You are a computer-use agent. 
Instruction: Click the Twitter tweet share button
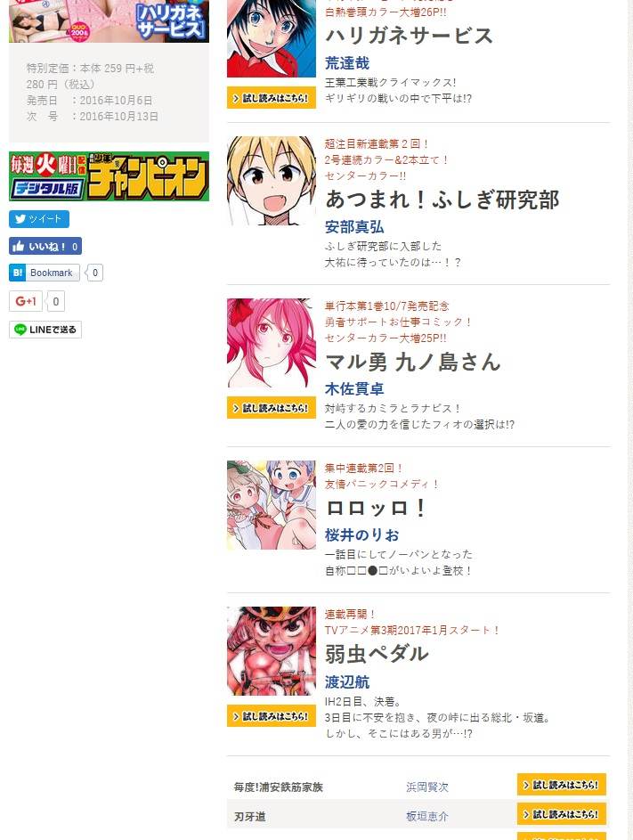[x=39, y=219]
